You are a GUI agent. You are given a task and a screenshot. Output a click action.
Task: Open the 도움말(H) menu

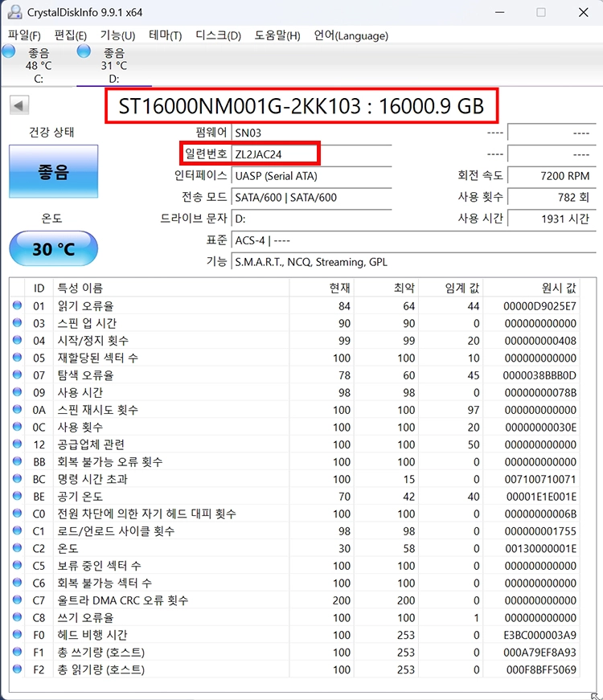pyautogui.click(x=277, y=35)
